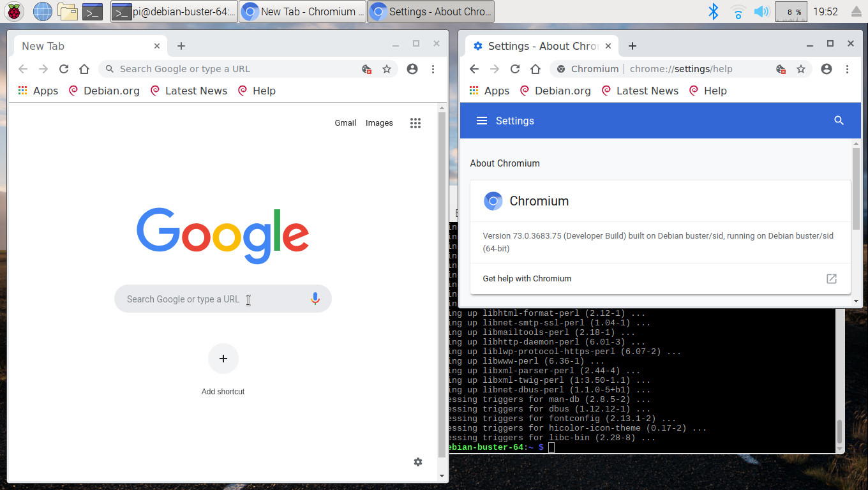Open the file manager from the taskbar
868x490 pixels.
tap(68, 11)
